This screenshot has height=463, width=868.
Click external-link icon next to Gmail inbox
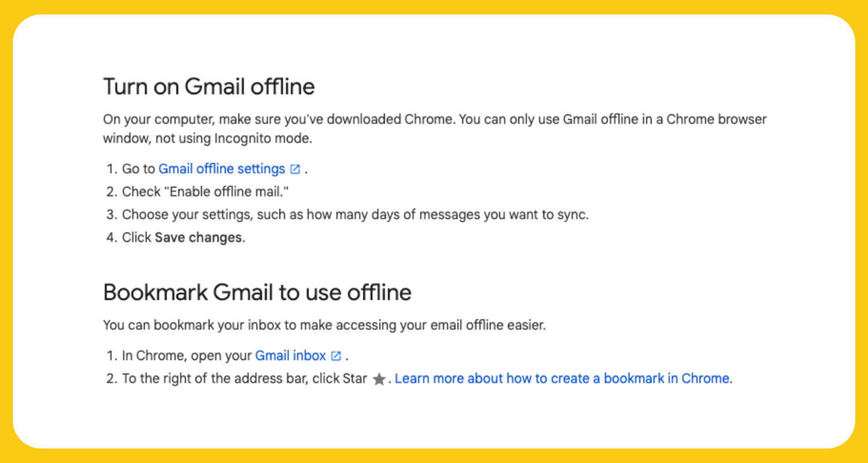[336, 355]
